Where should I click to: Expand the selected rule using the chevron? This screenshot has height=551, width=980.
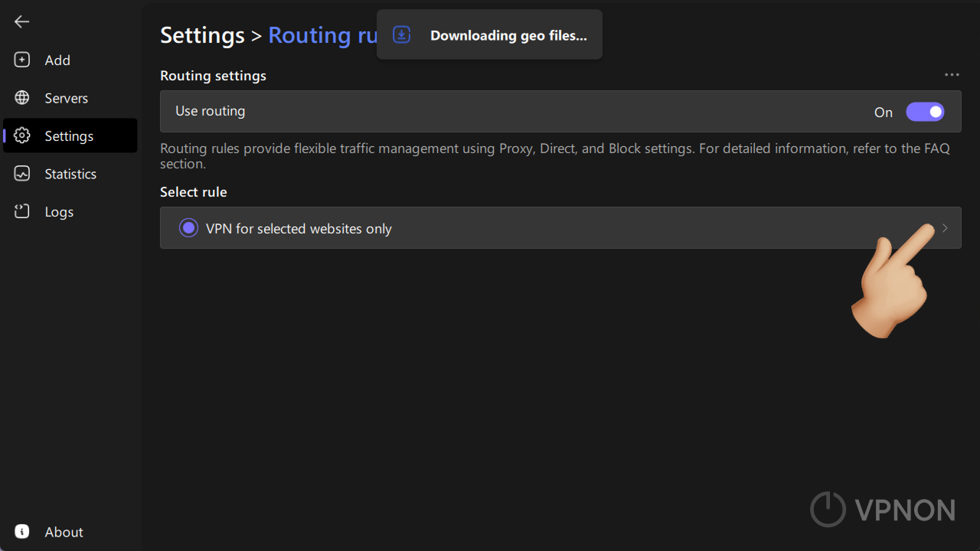[944, 227]
